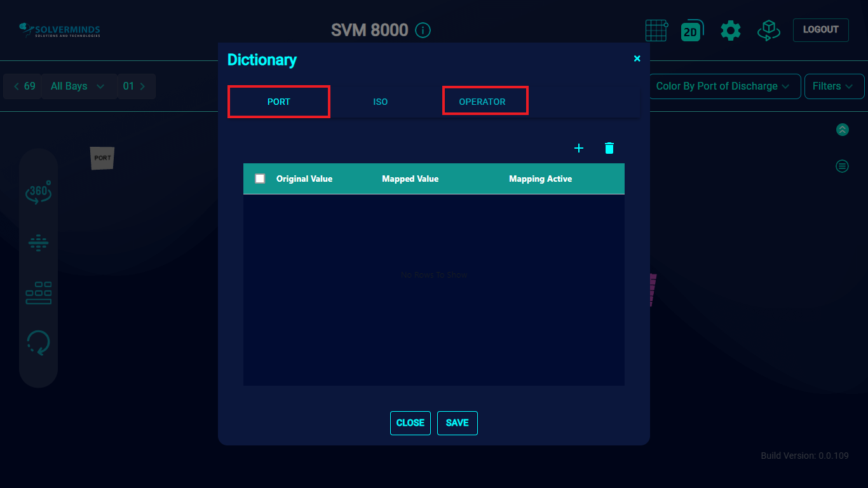Viewport: 868px width, 488px height.
Task: Switch to the PORT tab
Action: [279, 102]
